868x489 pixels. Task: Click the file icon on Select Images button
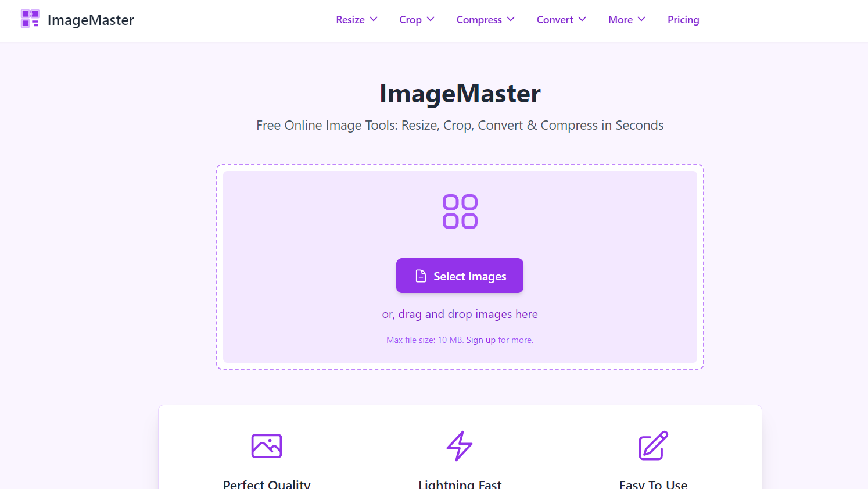pos(421,276)
